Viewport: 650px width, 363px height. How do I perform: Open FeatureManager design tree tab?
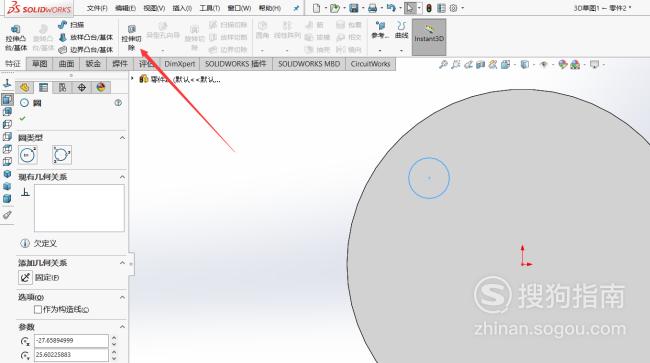click(24, 87)
